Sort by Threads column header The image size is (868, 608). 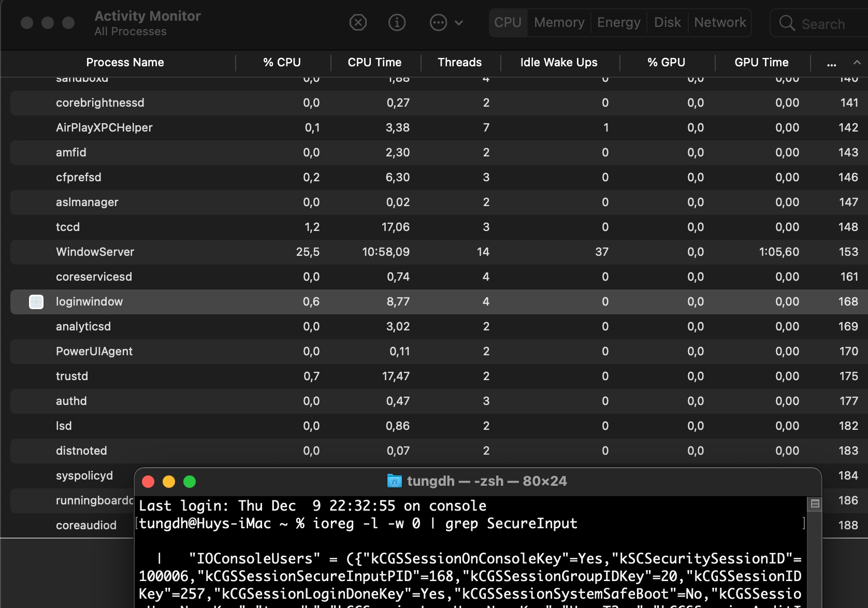460,63
